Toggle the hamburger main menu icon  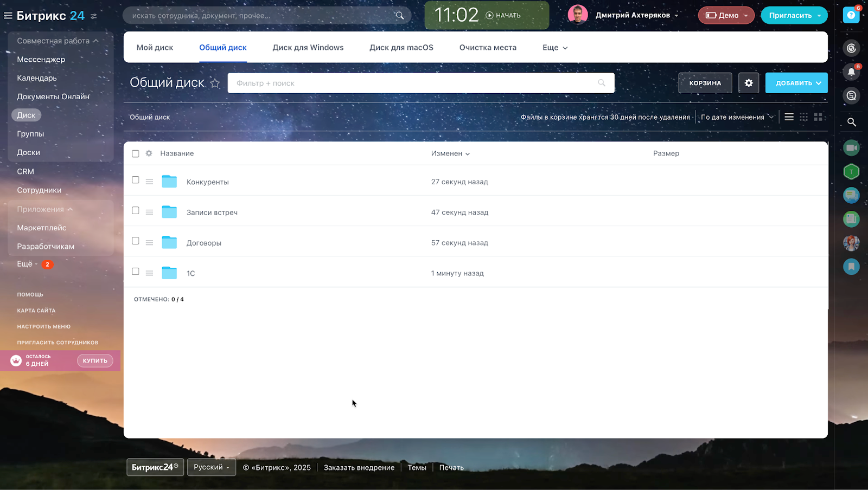(x=8, y=16)
